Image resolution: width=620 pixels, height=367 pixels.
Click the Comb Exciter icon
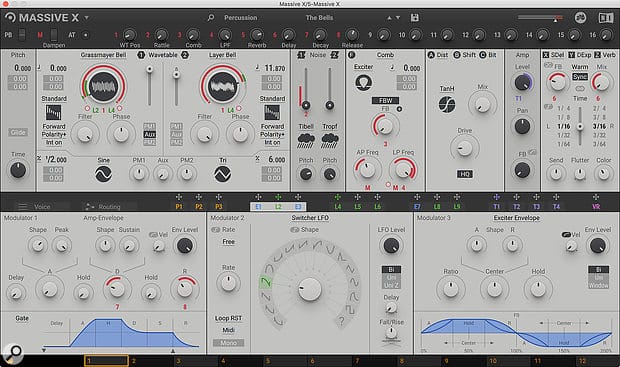(363, 83)
